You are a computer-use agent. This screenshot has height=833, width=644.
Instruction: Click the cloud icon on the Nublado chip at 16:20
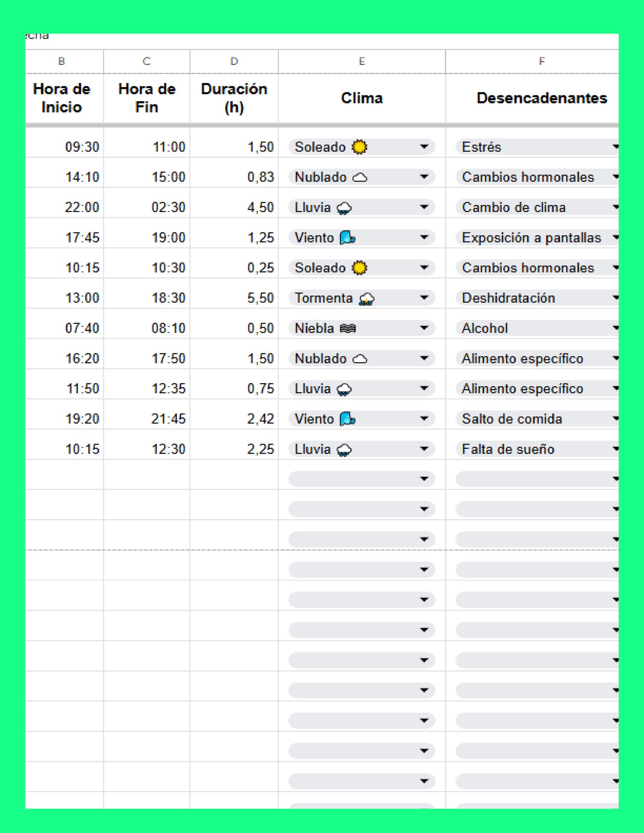(x=361, y=358)
